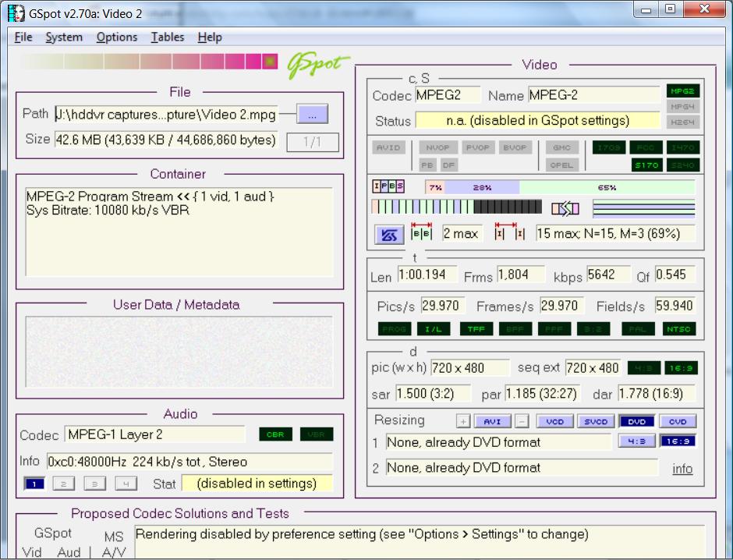Click the audio CBR indicator

(x=275, y=434)
